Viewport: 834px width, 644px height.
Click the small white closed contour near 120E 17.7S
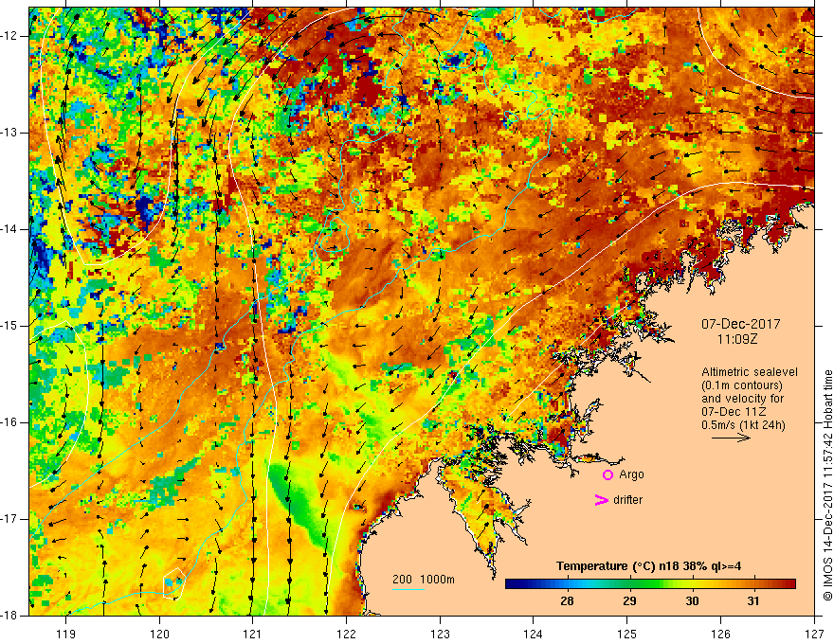[173, 583]
